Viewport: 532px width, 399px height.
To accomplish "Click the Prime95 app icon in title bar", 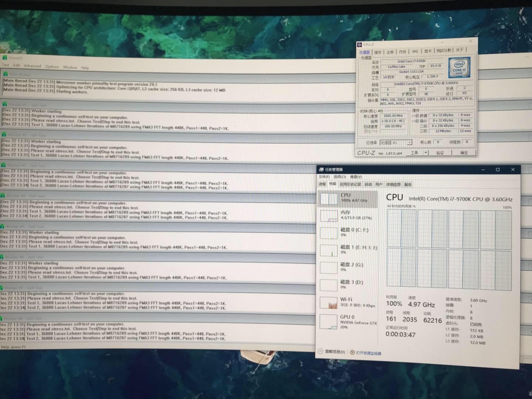I will (x=4, y=58).
